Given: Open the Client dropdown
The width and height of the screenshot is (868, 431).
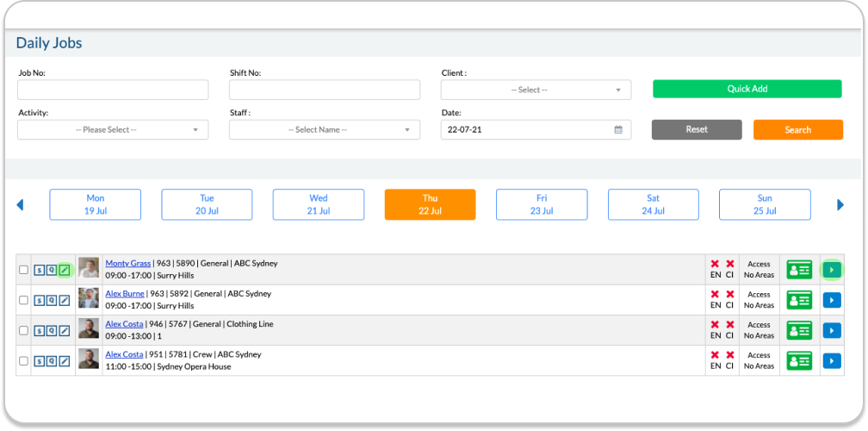Looking at the screenshot, I should 536,90.
